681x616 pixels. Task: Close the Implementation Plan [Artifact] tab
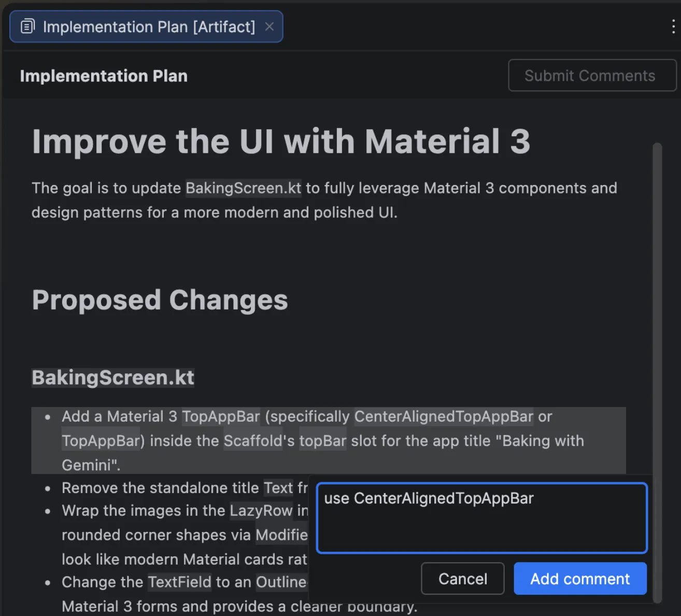269,27
